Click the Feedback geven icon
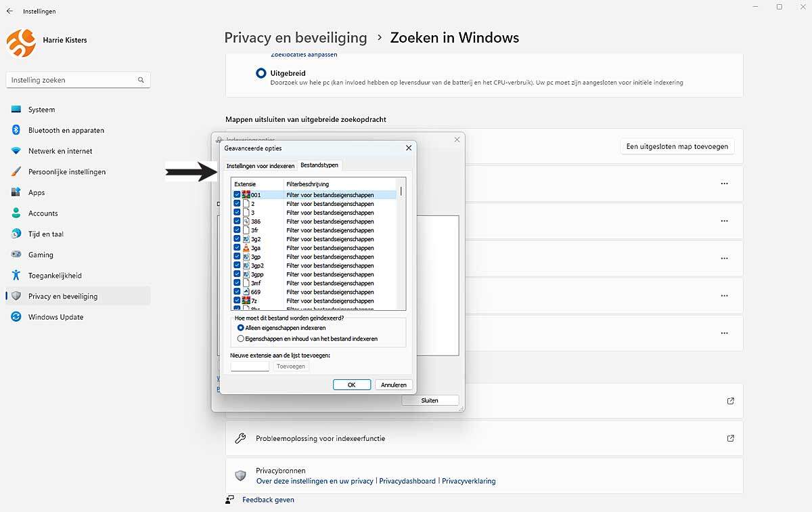 pos(230,500)
